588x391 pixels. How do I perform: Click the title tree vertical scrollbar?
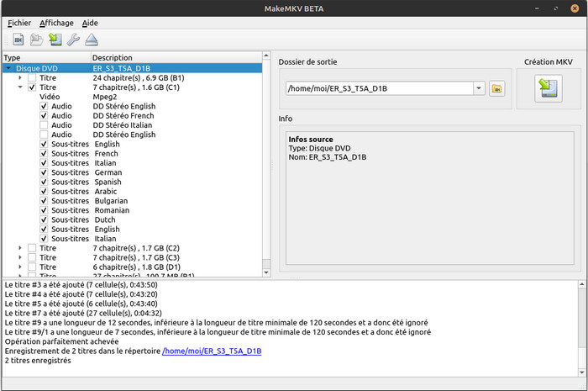[x=266, y=164]
